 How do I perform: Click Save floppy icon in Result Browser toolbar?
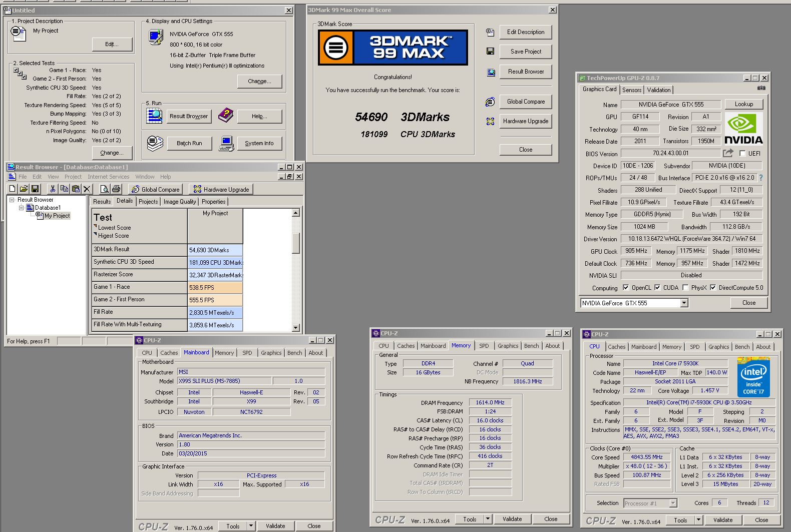point(35,189)
